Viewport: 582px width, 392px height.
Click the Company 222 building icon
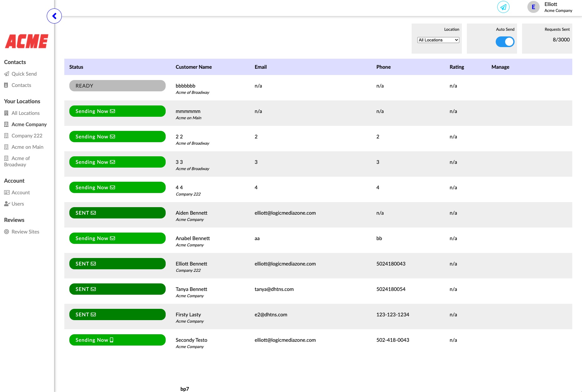(6, 136)
